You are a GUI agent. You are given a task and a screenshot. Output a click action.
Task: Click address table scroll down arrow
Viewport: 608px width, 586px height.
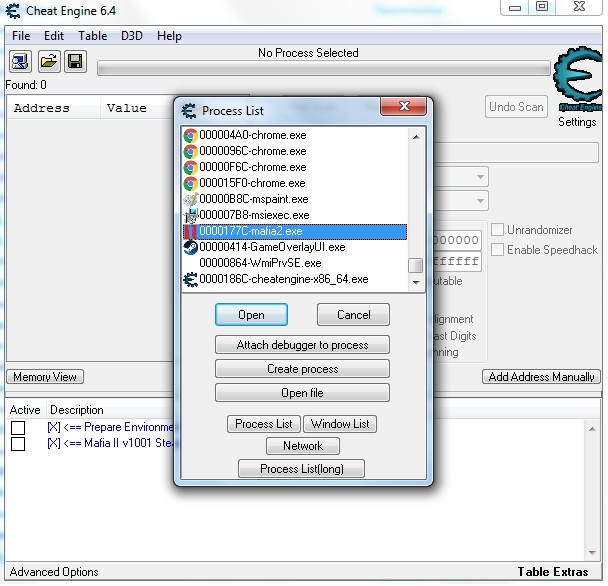point(592,552)
